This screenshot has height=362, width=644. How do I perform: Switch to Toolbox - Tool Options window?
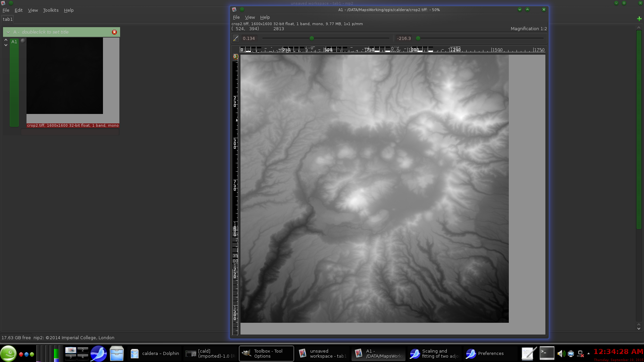tap(266, 354)
